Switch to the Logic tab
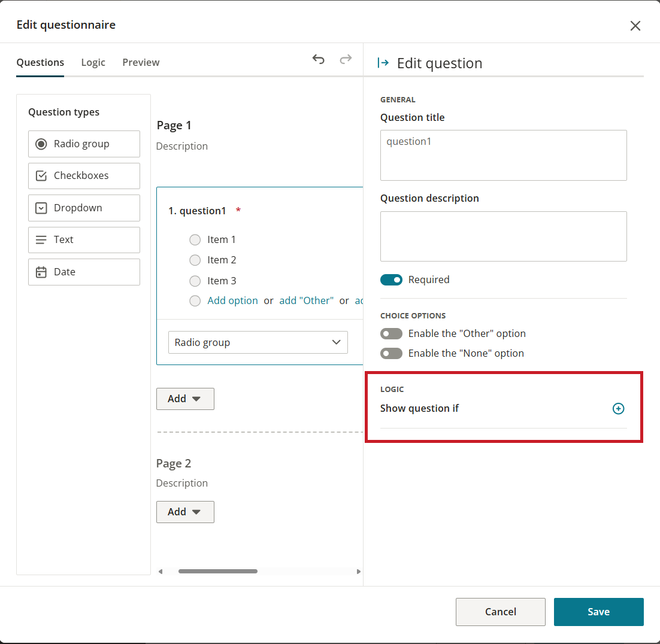 (93, 62)
